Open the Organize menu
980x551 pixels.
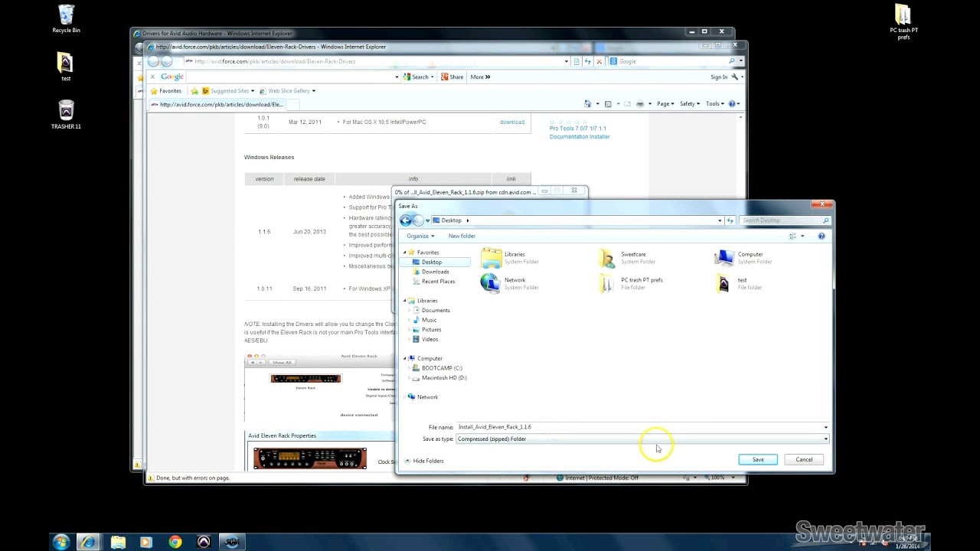coord(420,236)
